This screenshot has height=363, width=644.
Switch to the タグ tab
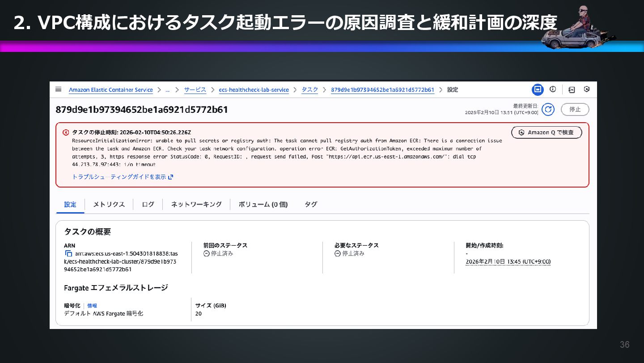pyautogui.click(x=311, y=205)
